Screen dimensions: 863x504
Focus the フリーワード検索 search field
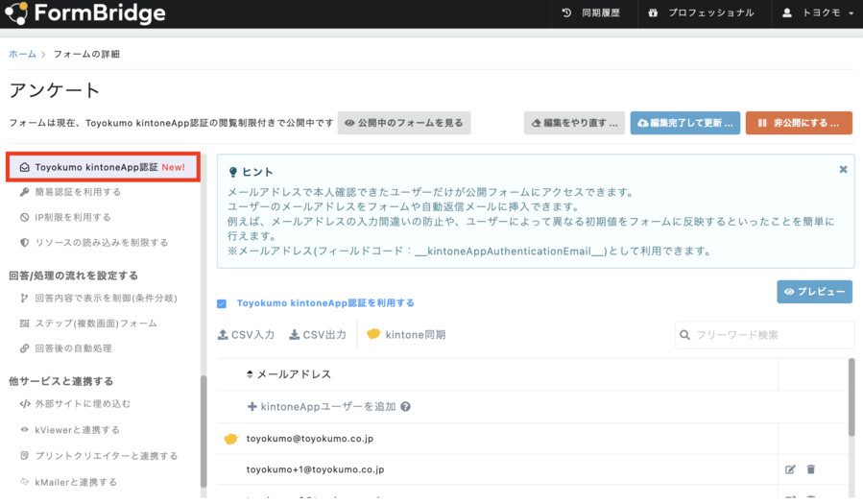click(765, 334)
